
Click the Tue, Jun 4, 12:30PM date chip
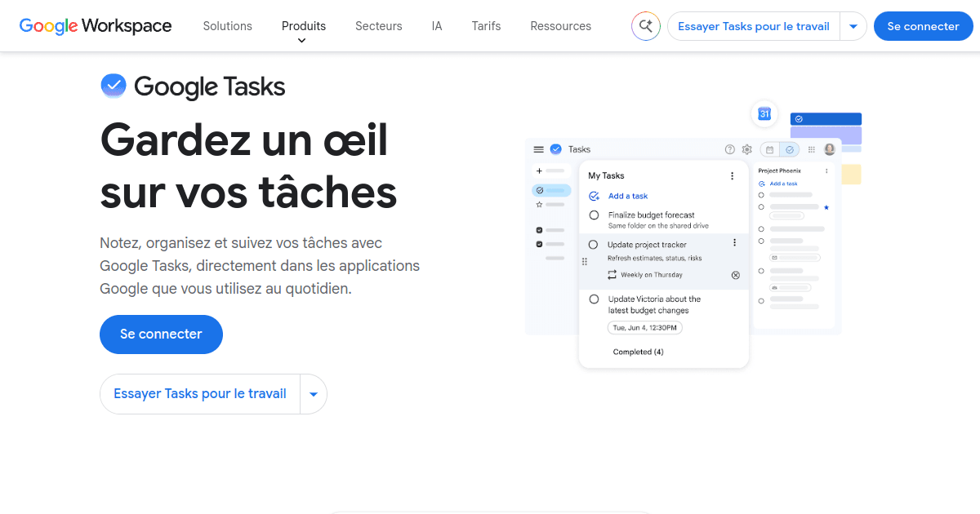(x=645, y=327)
